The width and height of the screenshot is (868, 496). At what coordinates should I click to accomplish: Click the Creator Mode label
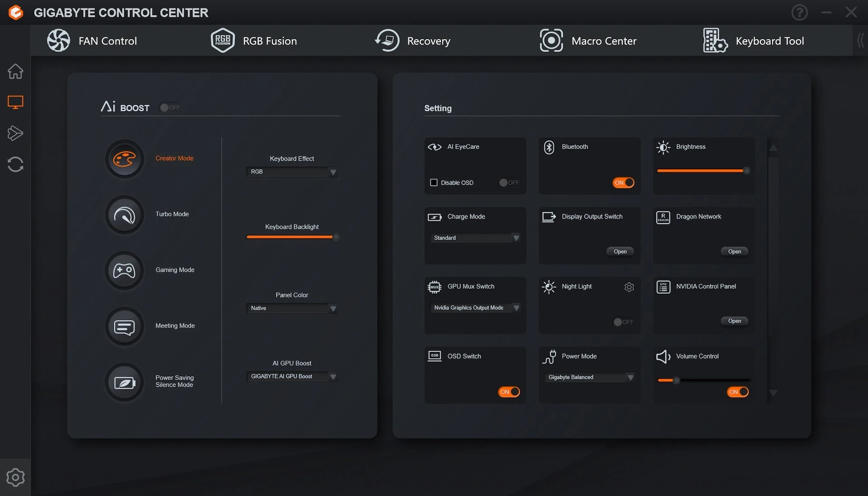click(x=175, y=158)
